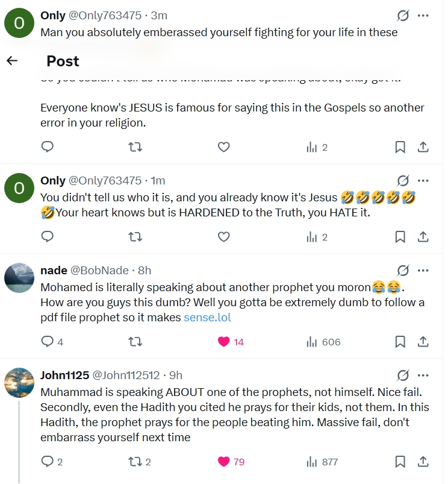448x484 pixels.
Task: Bookmark nade's post
Action: pos(400,342)
